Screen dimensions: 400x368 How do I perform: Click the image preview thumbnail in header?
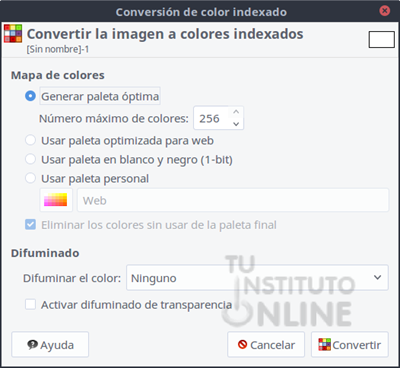(x=381, y=39)
